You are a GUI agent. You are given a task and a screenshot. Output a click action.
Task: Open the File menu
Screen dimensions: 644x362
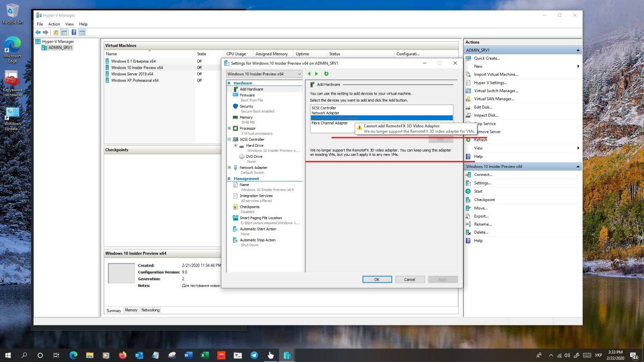40,24
